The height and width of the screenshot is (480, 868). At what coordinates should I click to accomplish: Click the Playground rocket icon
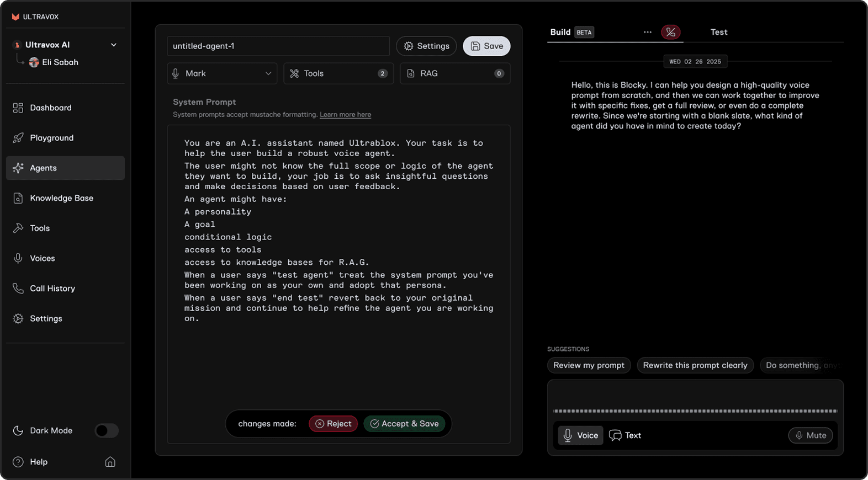point(18,138)
